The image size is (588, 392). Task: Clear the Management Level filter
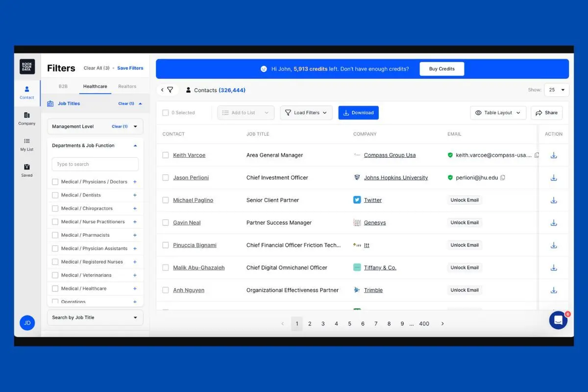(120, 126)
